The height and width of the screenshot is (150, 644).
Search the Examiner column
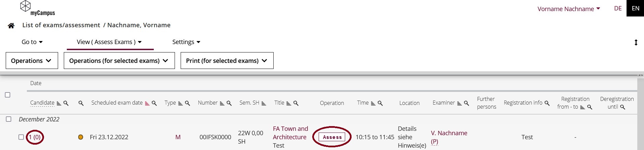tap(466, 103)
